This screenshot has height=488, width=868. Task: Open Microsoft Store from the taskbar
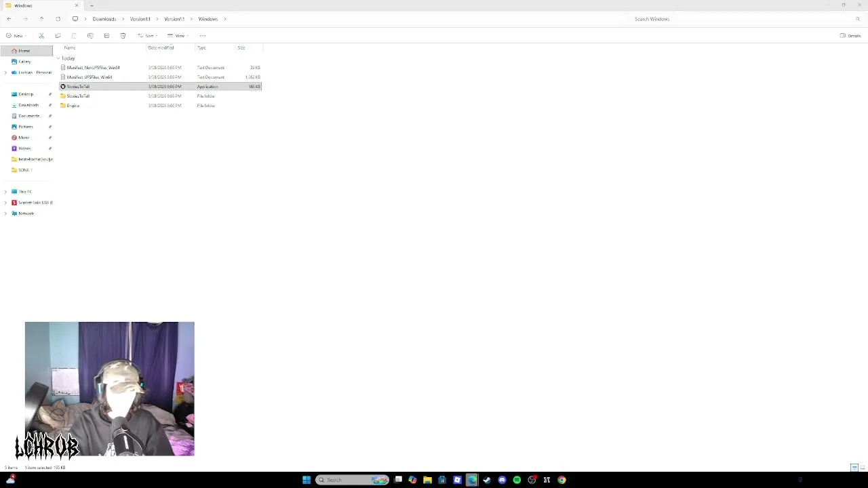pos(442,480)
